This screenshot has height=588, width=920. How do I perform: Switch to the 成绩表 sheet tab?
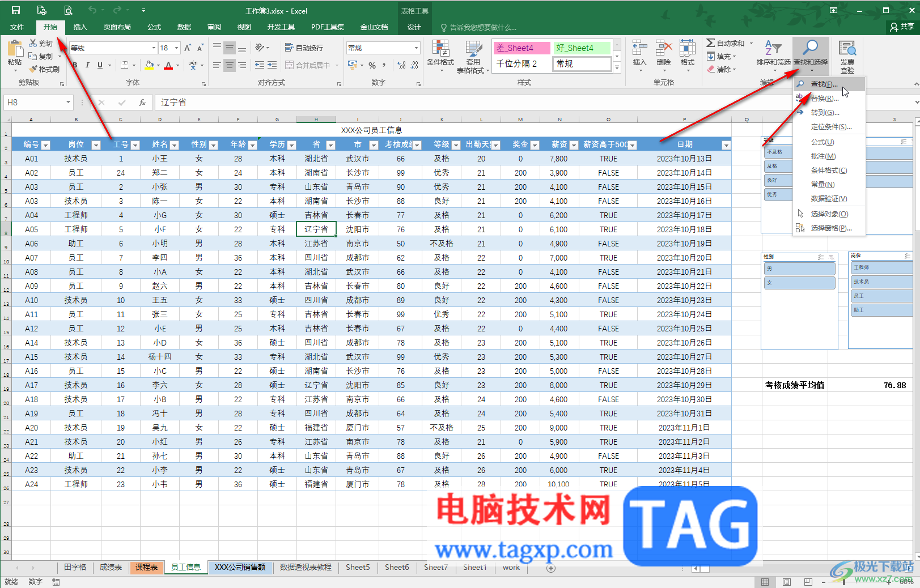111,568
